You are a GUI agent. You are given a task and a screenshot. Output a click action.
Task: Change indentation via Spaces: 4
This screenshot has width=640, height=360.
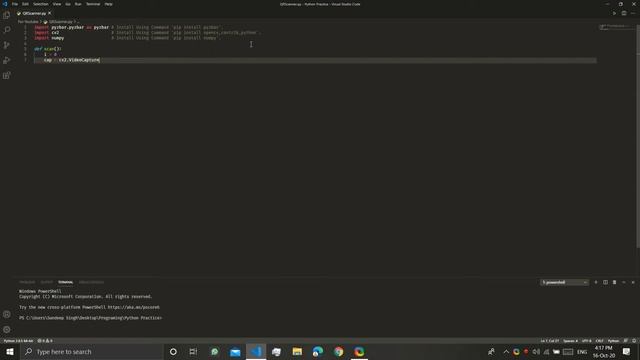click(570, 340)
